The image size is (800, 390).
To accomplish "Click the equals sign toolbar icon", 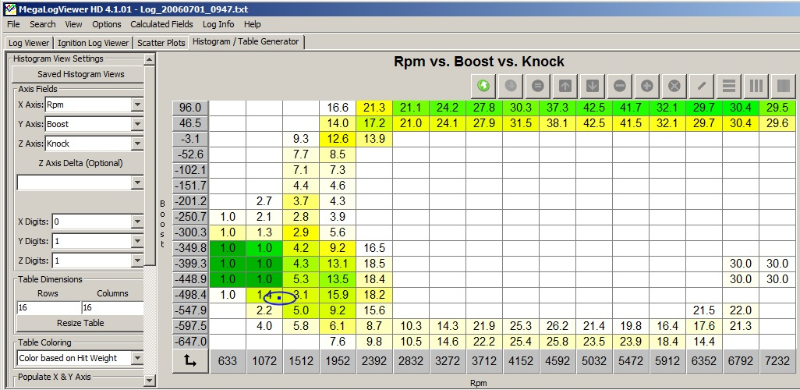I will point(537,86).
